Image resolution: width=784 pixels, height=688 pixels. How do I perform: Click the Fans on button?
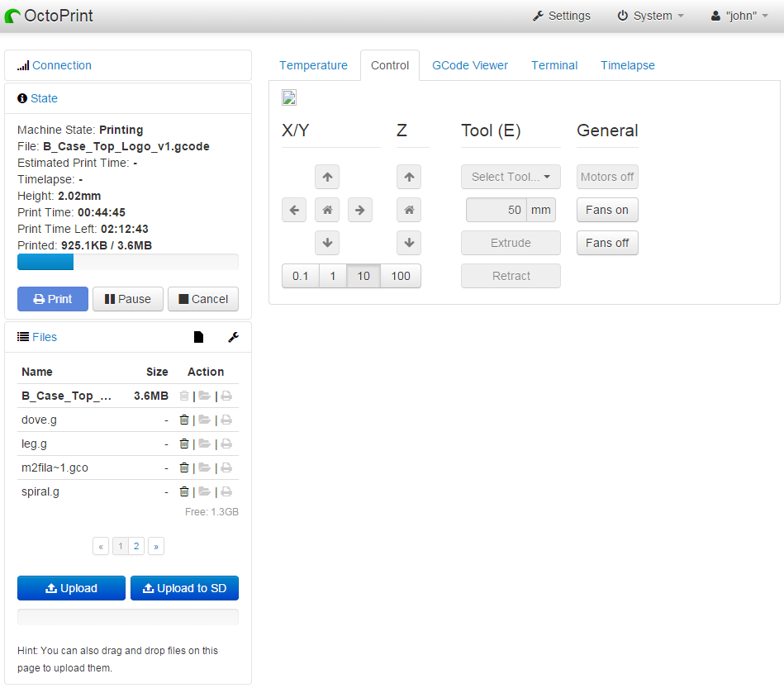pos(607,210)
